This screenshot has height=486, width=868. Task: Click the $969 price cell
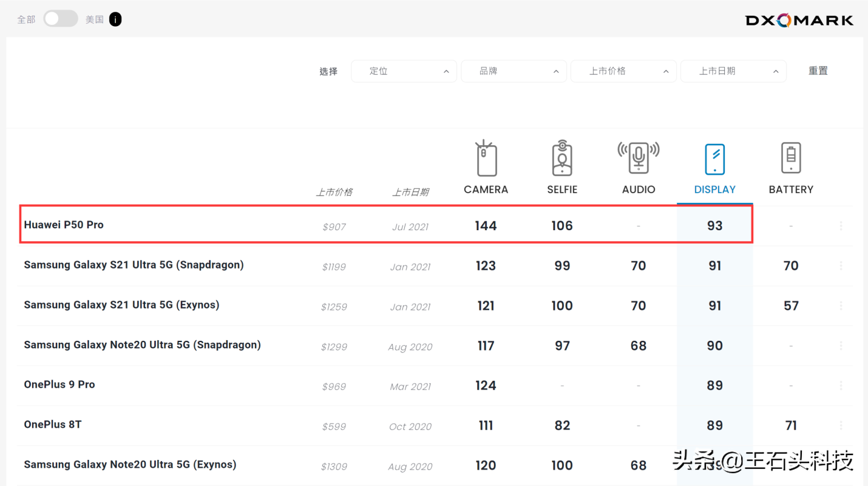[334, 387]
